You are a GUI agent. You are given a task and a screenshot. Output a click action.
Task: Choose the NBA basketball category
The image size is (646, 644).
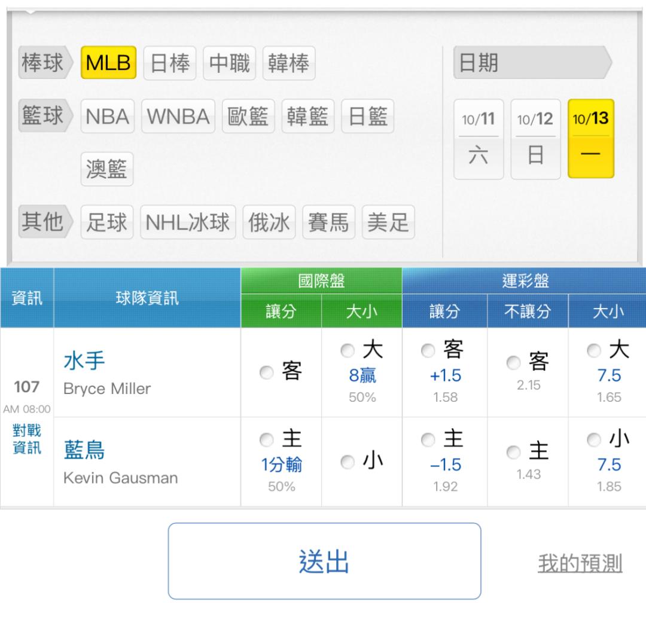[x=108, y=116]
